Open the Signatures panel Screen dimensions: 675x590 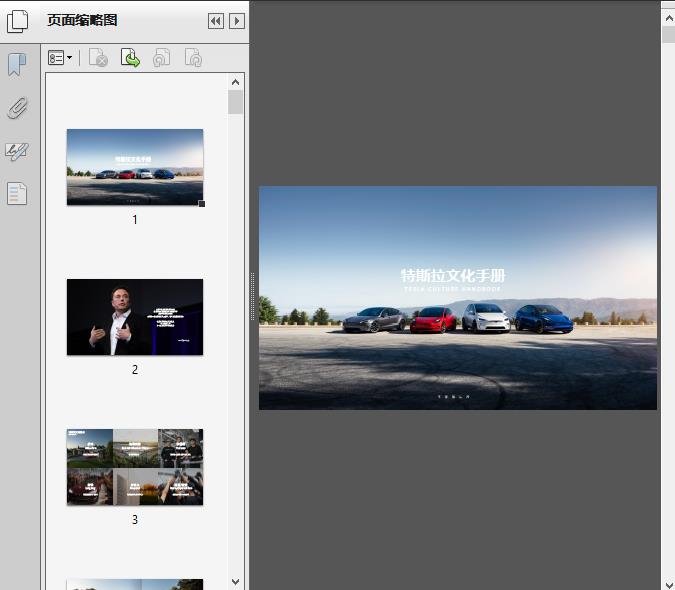click(17, 151)
